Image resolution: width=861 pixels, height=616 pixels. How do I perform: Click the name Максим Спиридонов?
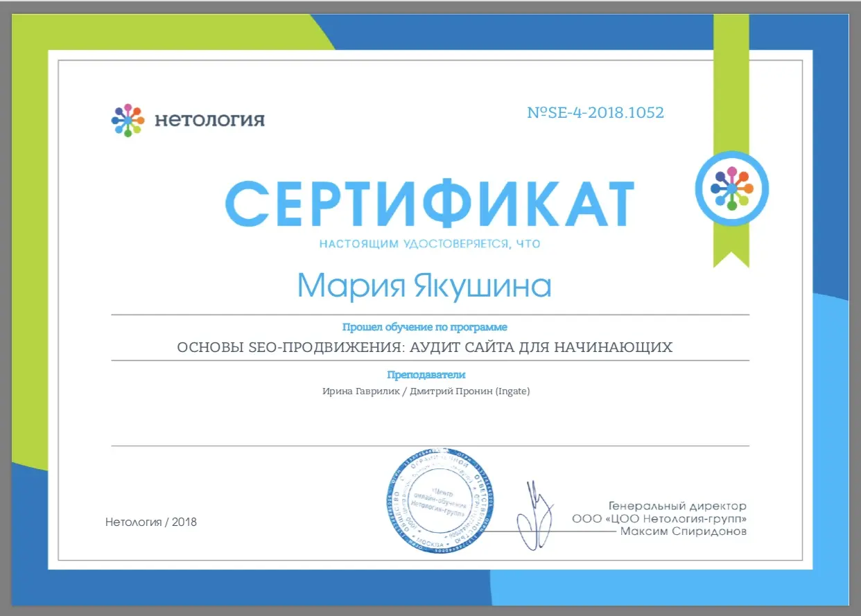(684, 531)
